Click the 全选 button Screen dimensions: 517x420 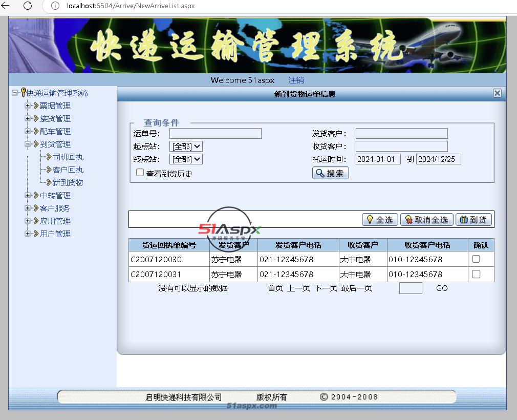[380, 220]
